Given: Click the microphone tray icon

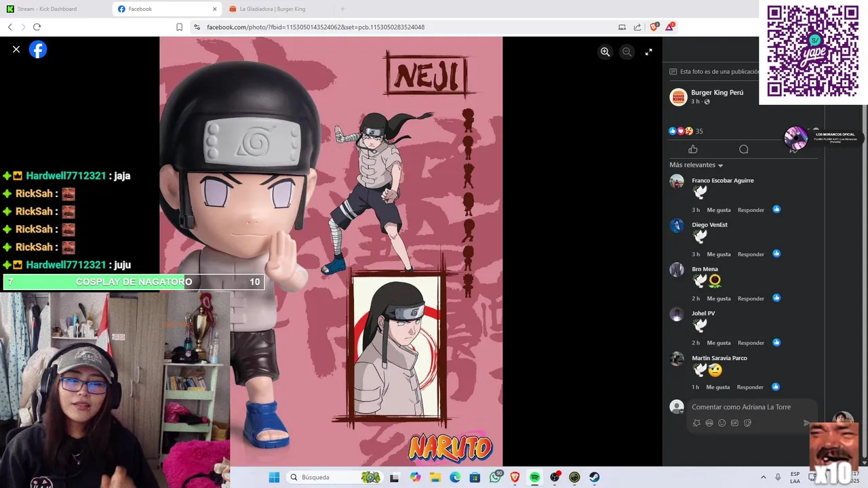Looking at the screenshot, I should pyautogui.click(x=778, y=477).
